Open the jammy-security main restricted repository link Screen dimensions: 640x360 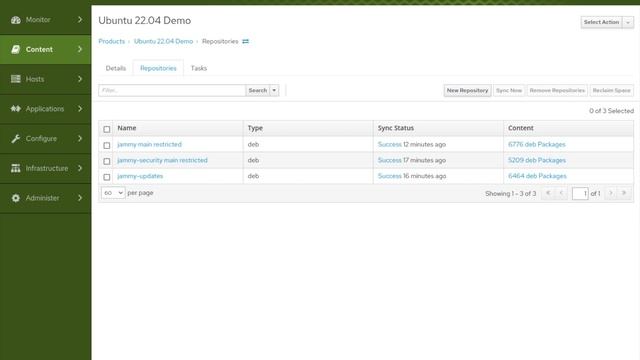tap(162, 160)
